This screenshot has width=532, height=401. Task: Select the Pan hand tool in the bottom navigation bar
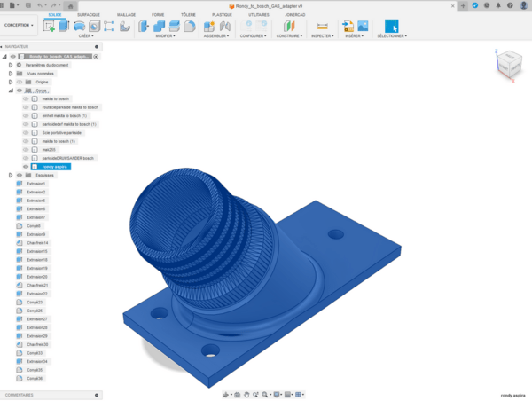[247, 394]
